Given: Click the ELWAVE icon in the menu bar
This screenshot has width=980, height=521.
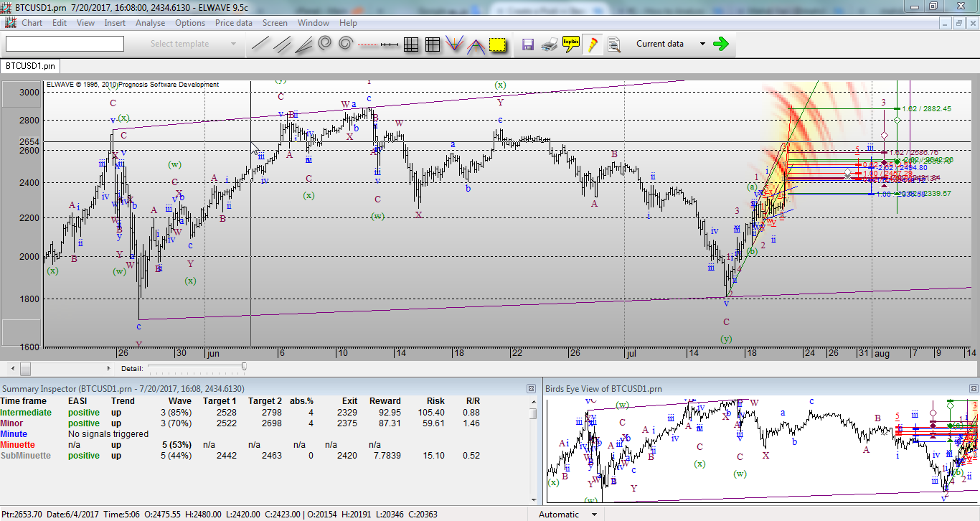Looking at the screenshot, I should pyautogui.click(x=10, y=22).
